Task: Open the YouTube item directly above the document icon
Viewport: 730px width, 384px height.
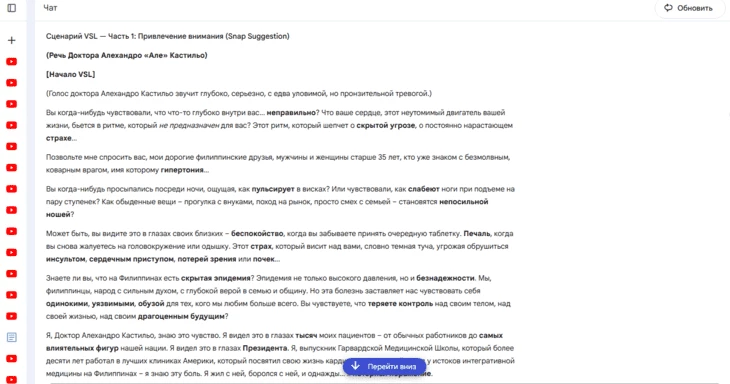Action: [x=12, y=316]
